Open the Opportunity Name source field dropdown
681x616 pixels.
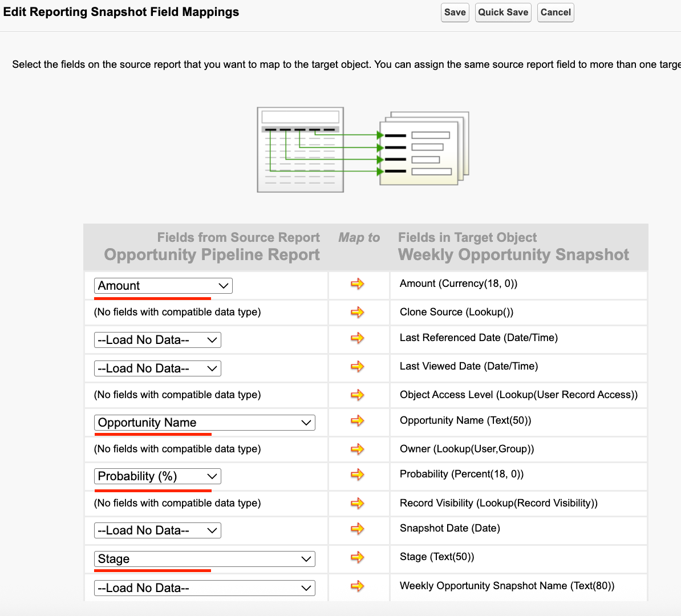pyautogui.click(x=204, y=423)
